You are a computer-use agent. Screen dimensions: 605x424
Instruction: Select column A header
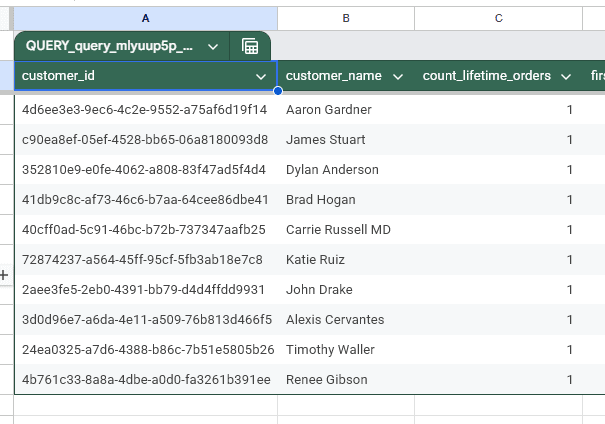[146, 18]
